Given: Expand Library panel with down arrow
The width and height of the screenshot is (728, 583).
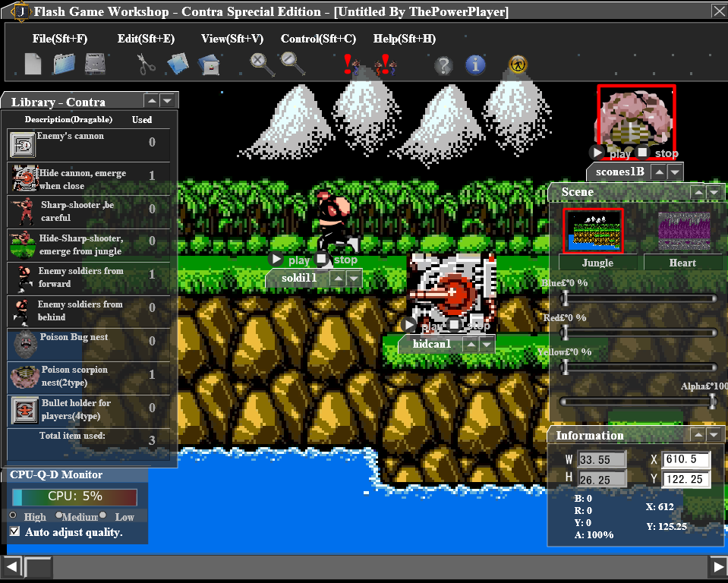Looking at the screenshot, I should (168, 100).
